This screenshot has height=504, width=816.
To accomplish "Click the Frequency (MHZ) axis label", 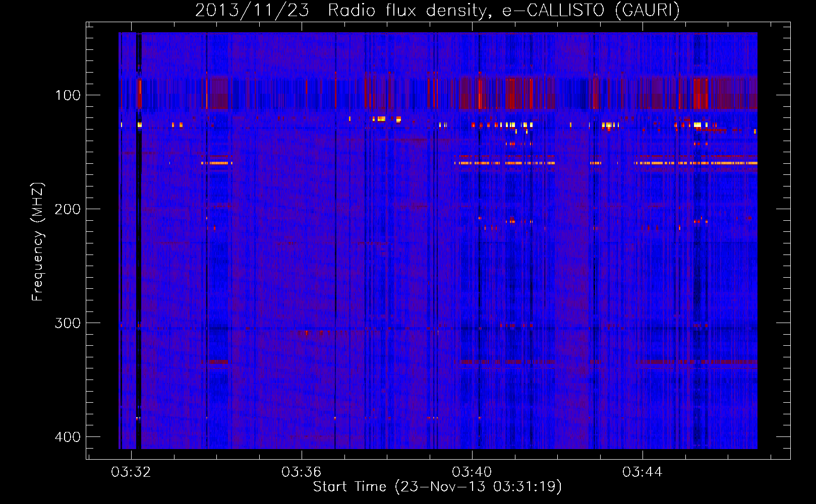I will [38, 242].
